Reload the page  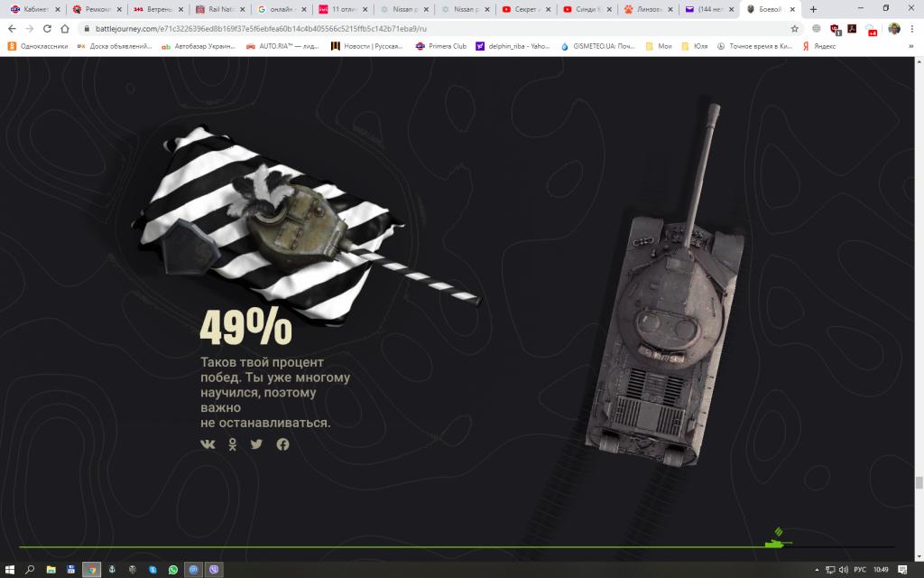coord(47,28)
